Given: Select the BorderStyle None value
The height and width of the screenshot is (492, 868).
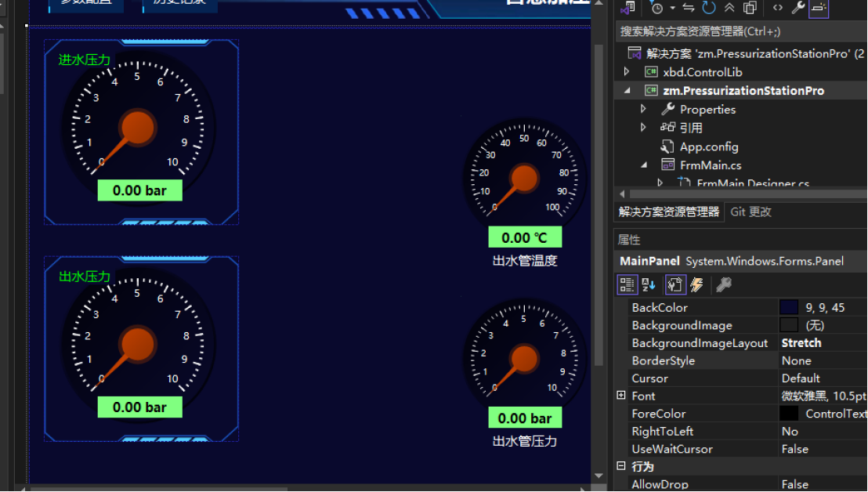Looking at the screenshot, I should click(796, 360).
